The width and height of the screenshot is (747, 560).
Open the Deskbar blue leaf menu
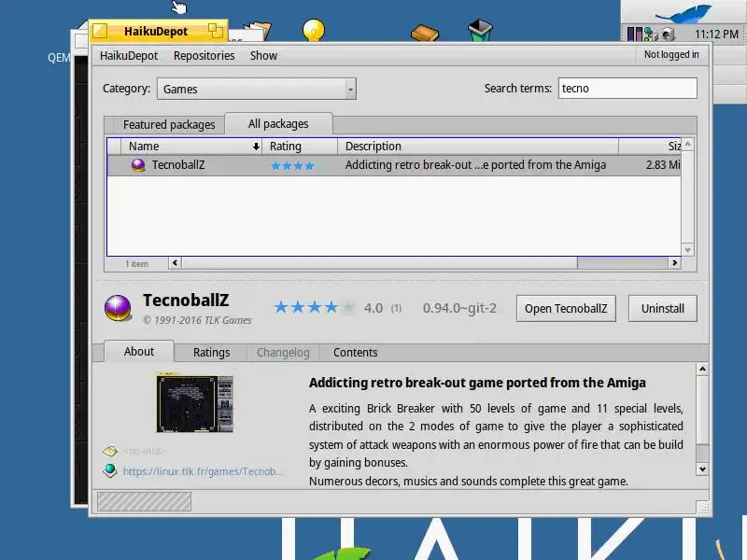tap(684, 13)
